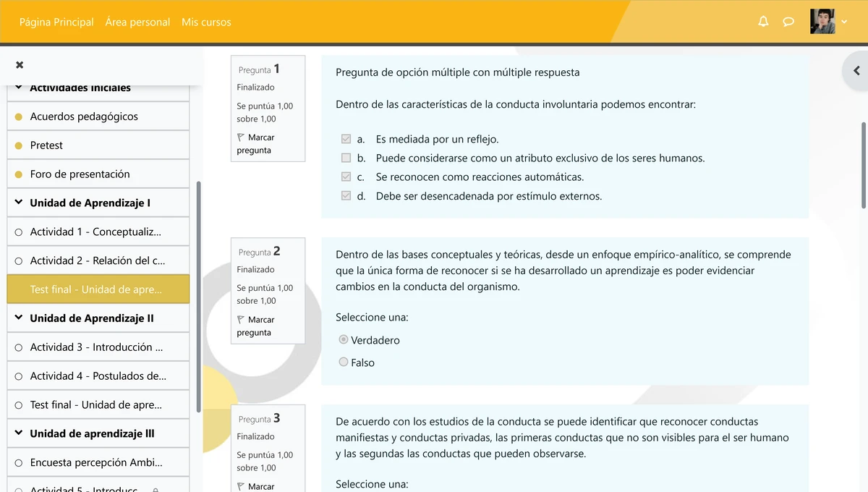Click the yellow completion dot beside Pretest
Screen dimensions: 868x492
click(x=17, y=145)
